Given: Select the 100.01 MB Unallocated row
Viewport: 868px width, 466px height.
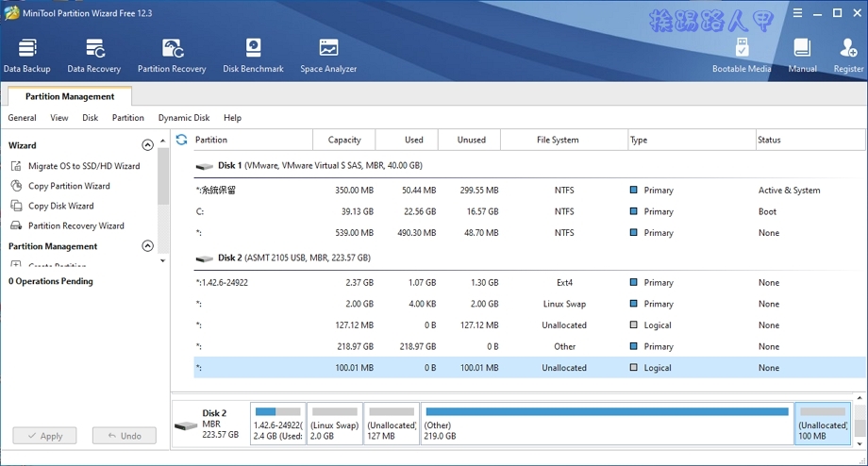Looking at the screenshot, I should [x=529, y=368].
